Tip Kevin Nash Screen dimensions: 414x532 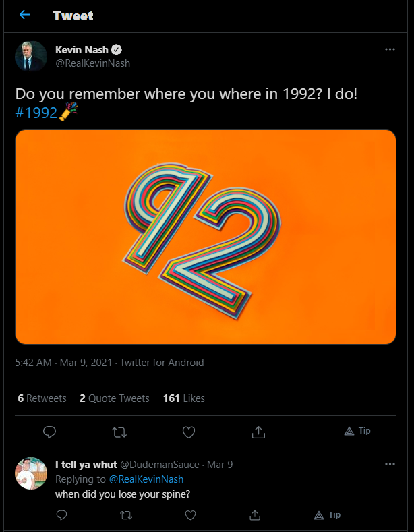click(x=357, y=431)
